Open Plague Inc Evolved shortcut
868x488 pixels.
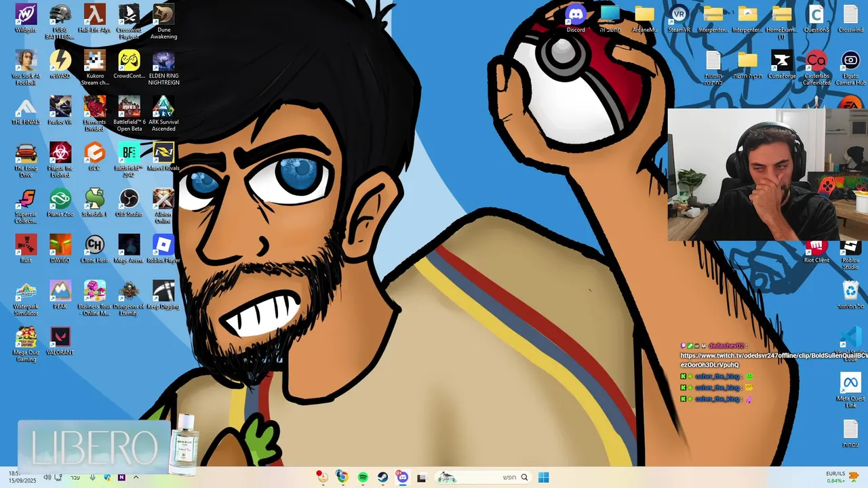(x=60, y=160)
